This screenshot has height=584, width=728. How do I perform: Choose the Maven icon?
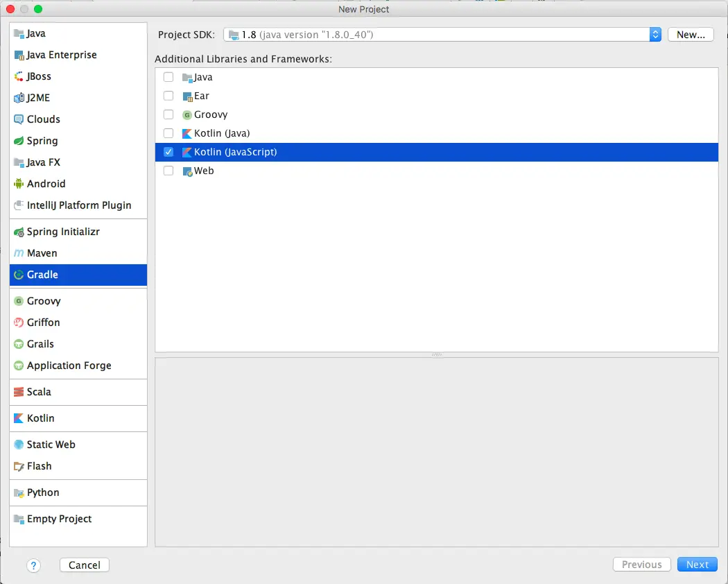(19, 253)
